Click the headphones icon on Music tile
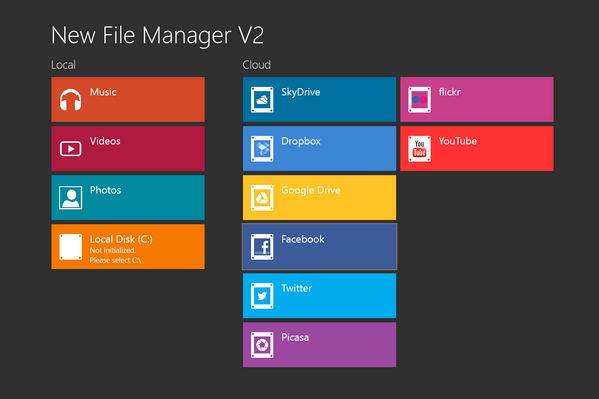 coord(71,100)
